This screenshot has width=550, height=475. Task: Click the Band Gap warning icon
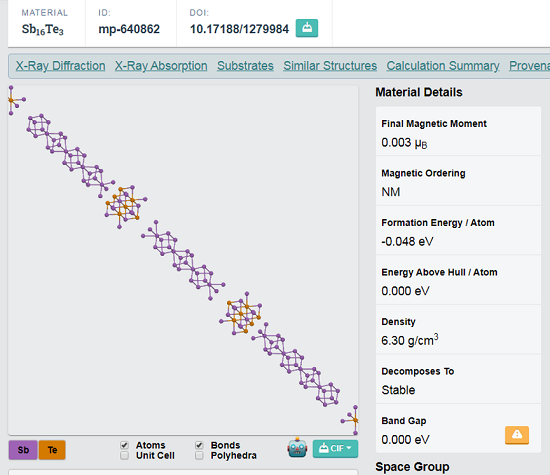click(517, 435)
